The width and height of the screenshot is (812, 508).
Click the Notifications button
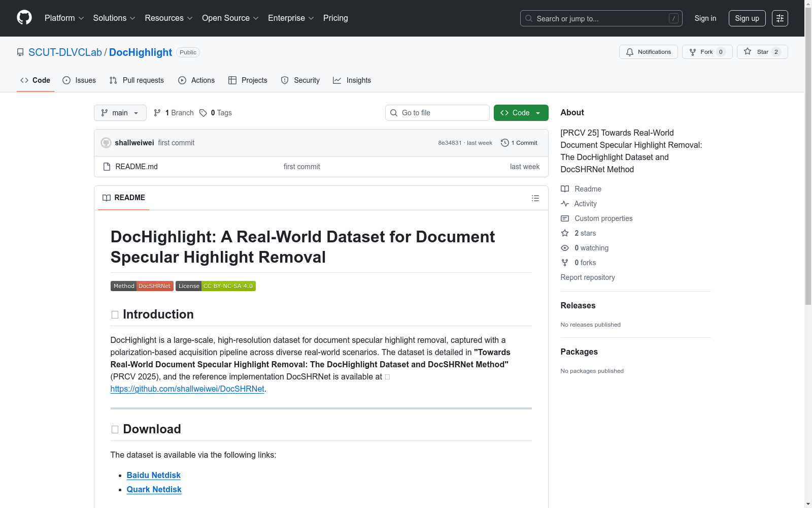649,52
